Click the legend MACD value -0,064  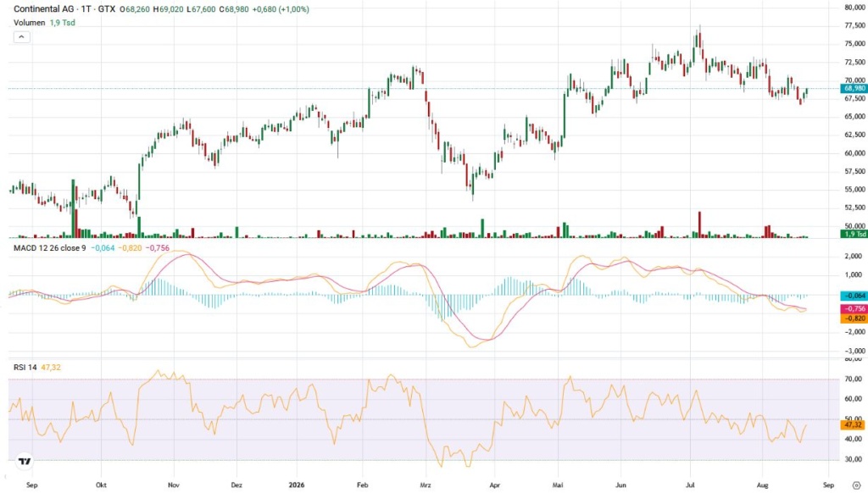click(x=103, y=248)
